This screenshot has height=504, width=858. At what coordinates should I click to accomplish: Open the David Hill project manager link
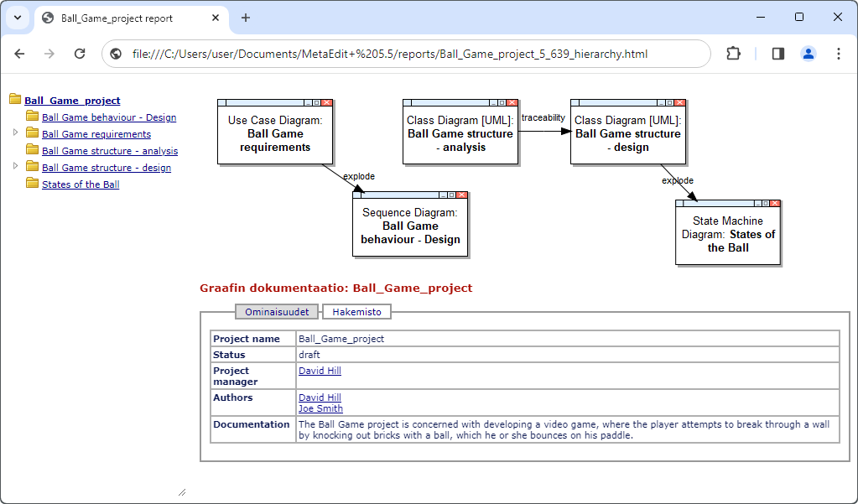coord(319,370)
